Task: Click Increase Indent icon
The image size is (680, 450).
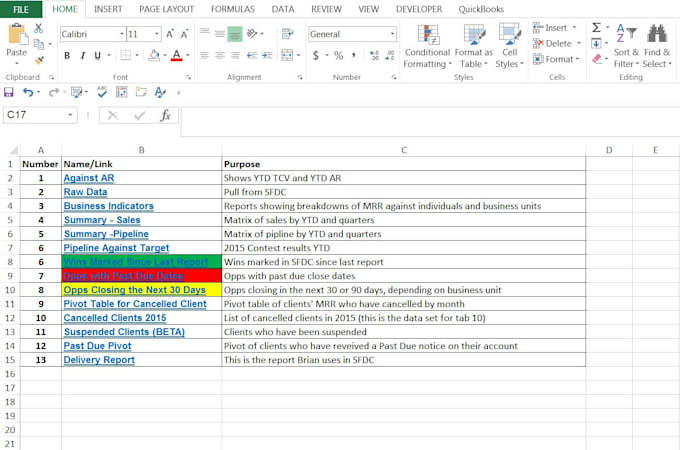Action: point(267,55)
